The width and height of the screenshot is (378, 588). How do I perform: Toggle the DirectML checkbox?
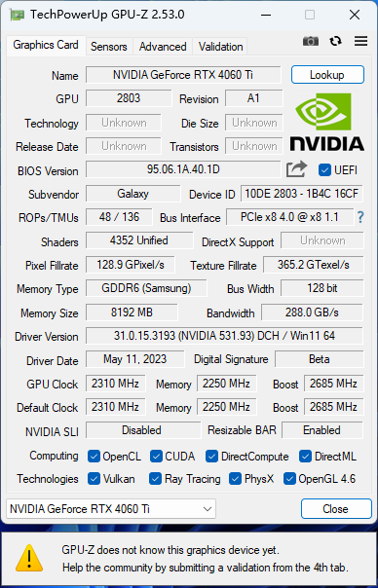[x=306, y=457]
